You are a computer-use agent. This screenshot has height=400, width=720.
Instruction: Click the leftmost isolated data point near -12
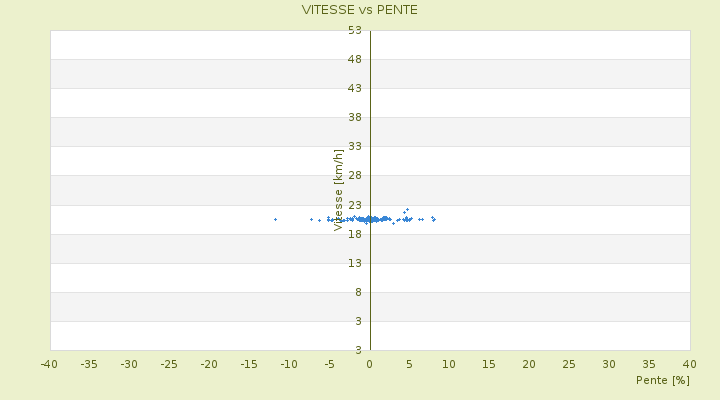click(x=276, y=220)
